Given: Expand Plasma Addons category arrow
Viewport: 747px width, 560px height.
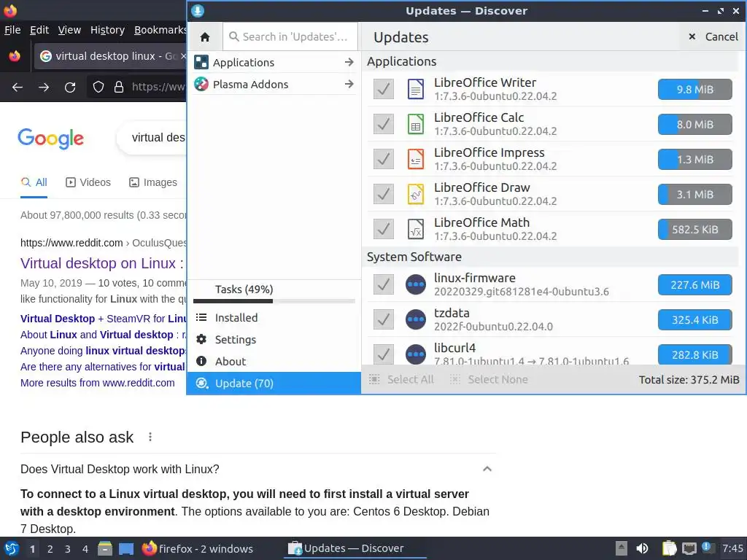Looking at the screenshot, I should tap(349, 84).
